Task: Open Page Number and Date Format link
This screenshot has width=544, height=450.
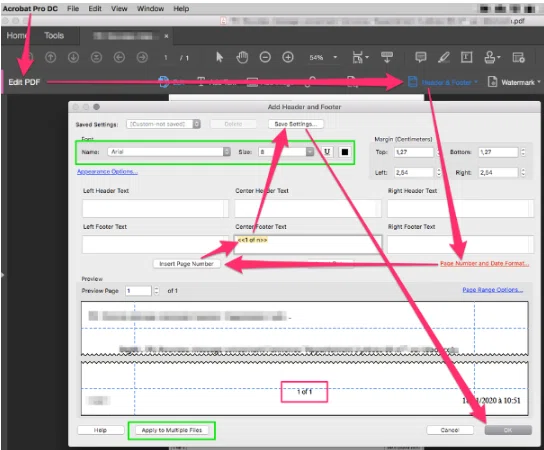Action: (x=484, y=263)
